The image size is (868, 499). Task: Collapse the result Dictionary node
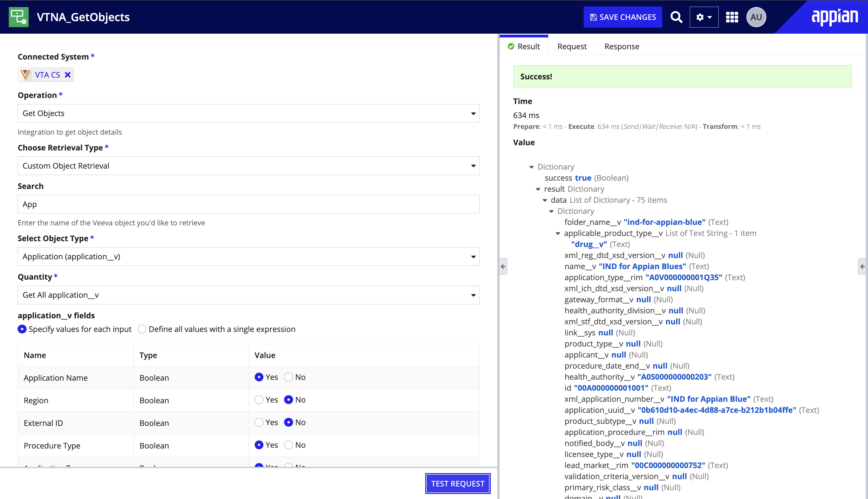pyautogui.click(x=538, y=189)
